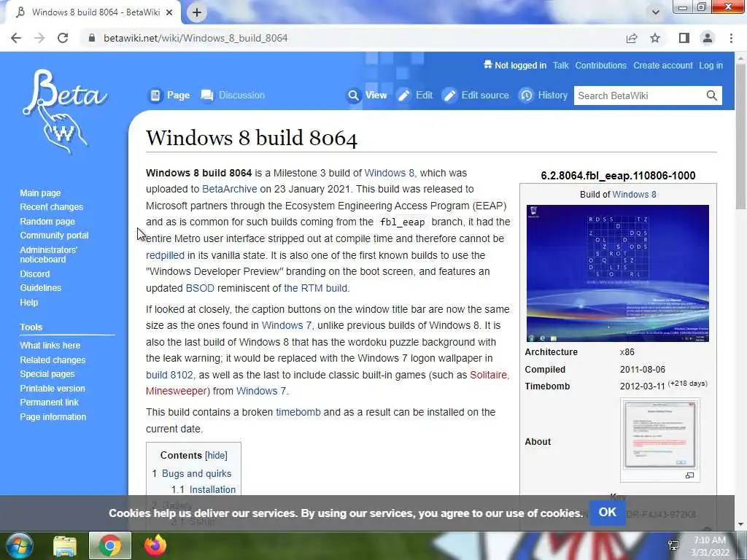Click Permanent link
This screenshot has height=560, width=747.
49,402
